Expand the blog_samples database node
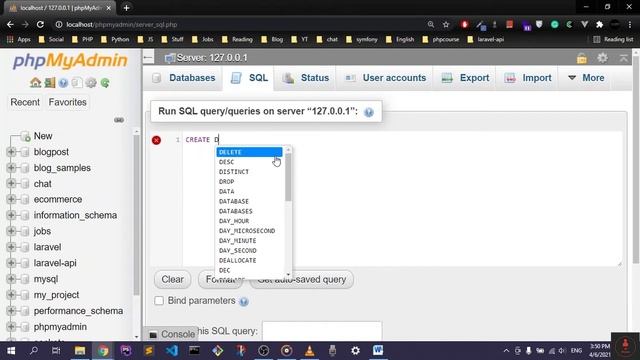 11,168
